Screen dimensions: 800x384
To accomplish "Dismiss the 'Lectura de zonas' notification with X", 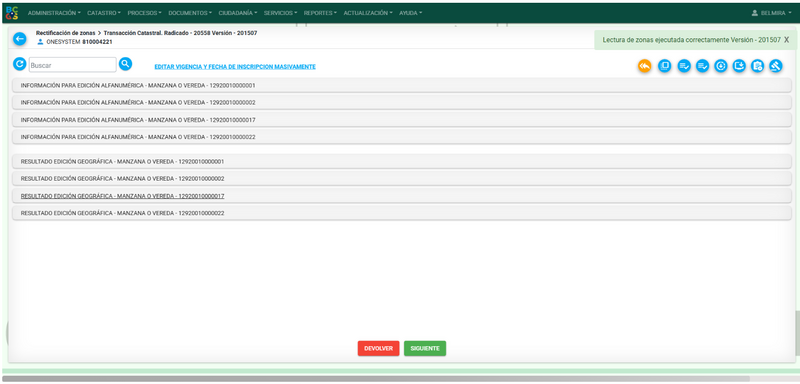I will point(787,40).
